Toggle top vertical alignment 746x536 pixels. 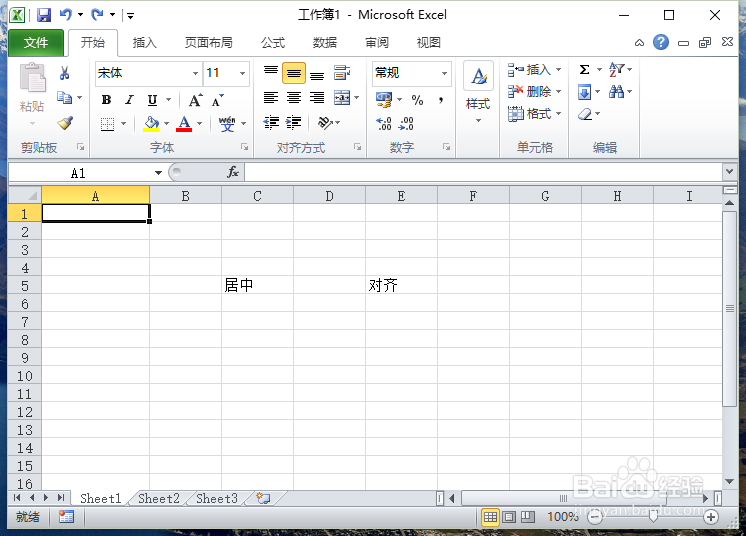[x=271, y=73]
